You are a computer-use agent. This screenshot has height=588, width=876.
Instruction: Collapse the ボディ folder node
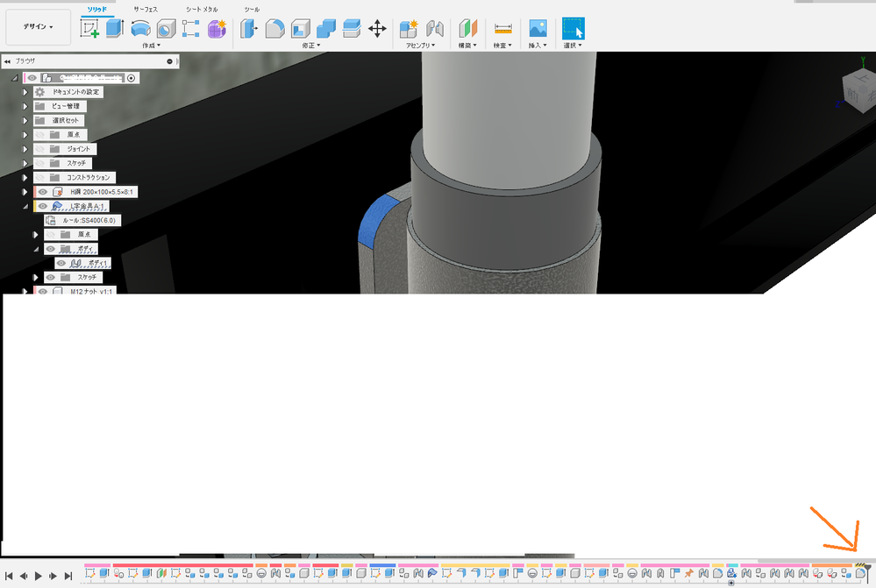tap(36, 249)
